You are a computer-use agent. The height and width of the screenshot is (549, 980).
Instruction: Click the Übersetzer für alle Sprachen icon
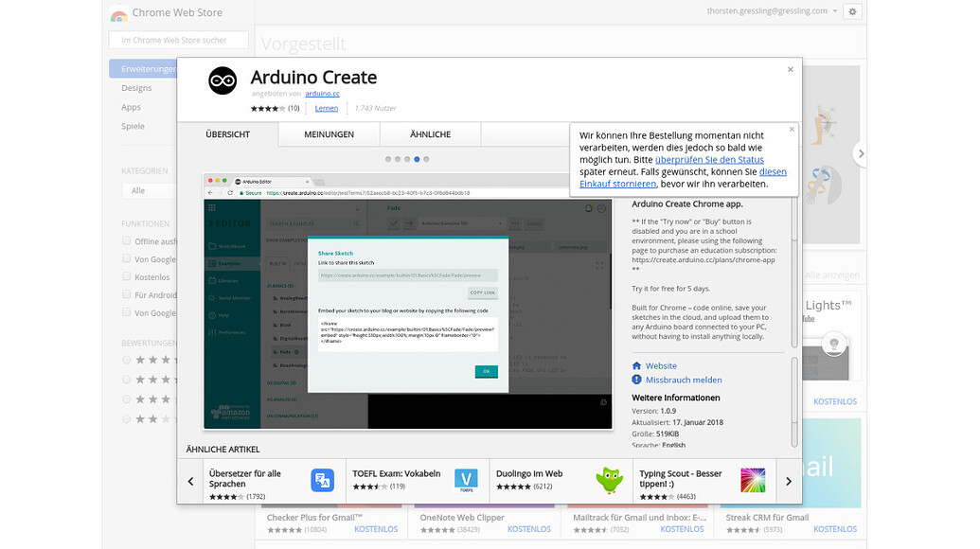pyautogui.click(x=322, y=480)
